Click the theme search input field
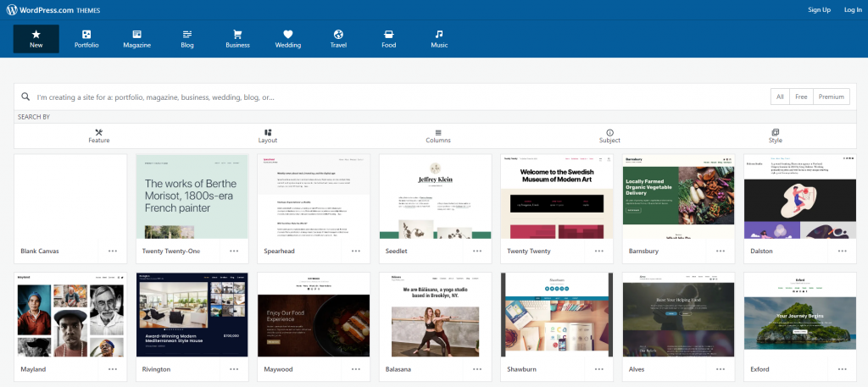This screenshot has width=868, height=387. coord(398,97)
